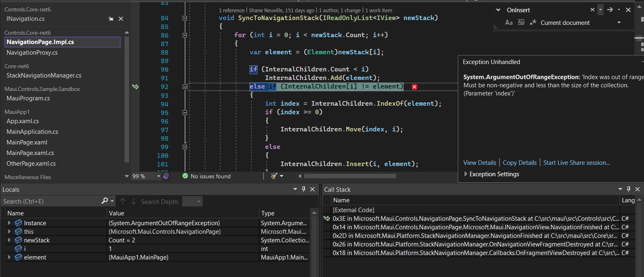Collapse the SyncToNavigationStack method at line 84
The height and width of the screenshot is (277, 644).
tap(185, 18)
